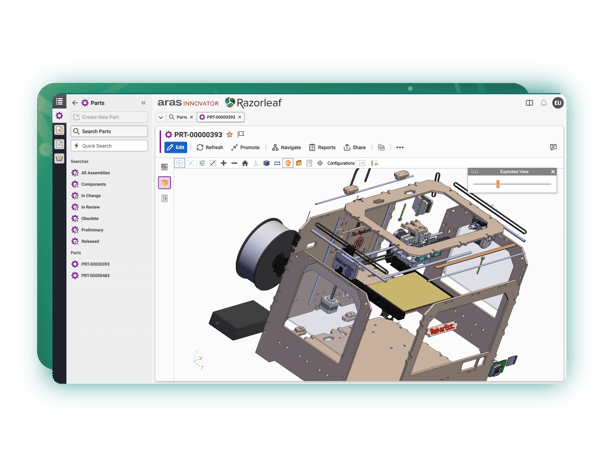Click the zoom in plus icon
Viewport: 600px width, 464px height.
223,163
